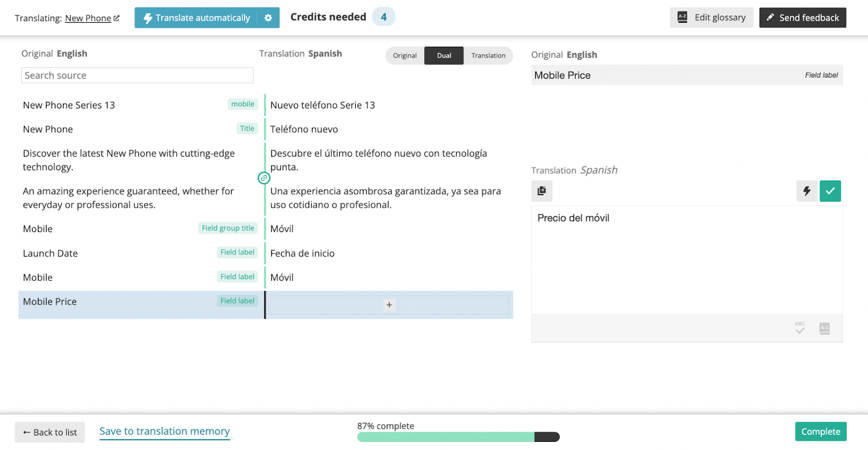Click the 'Title' tag on New Phone
This screenshot has width=868, height=450.
tap(247, 128)
